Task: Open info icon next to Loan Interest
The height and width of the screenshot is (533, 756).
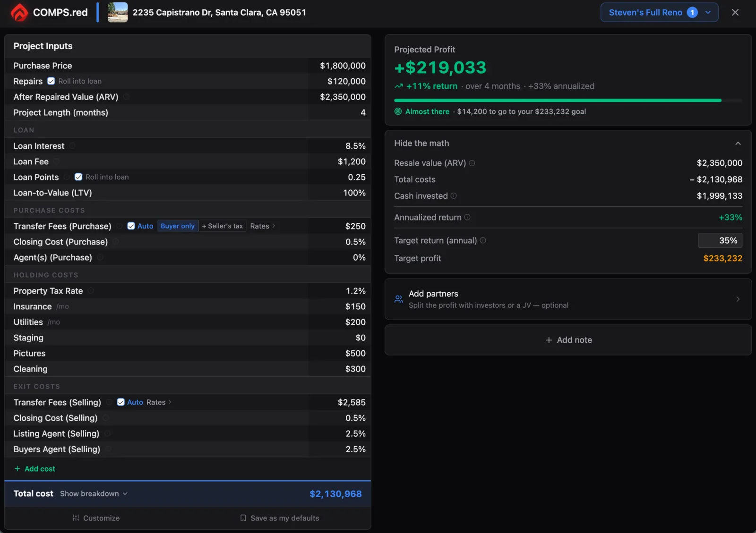Action: tap(72, 146)
